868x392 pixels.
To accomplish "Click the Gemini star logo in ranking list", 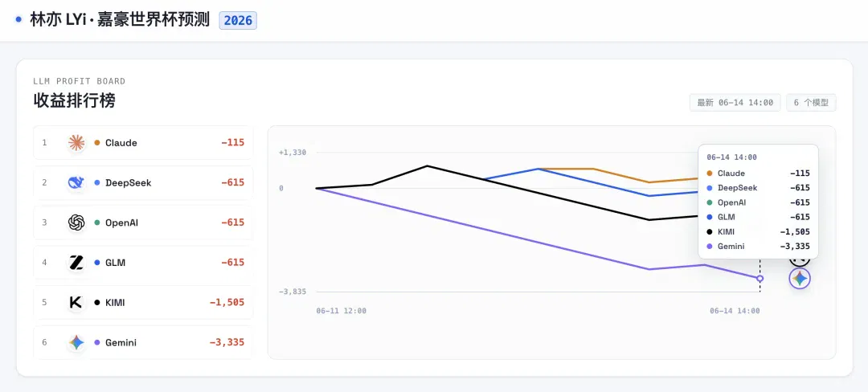I will 76,342.
